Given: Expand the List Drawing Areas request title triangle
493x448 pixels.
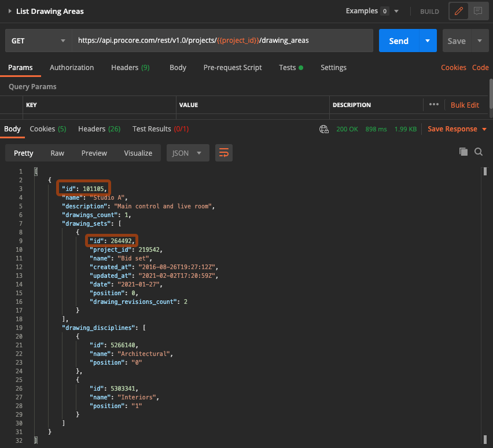Looking at the screenshot, I should tap(10, 11).
